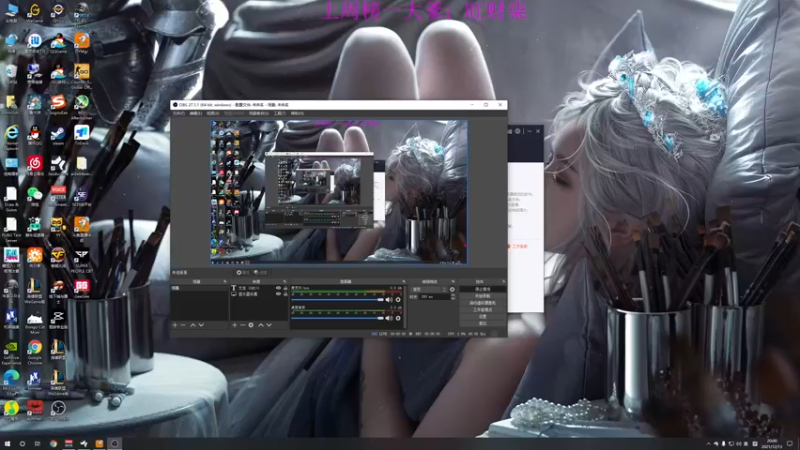Image resolution: width=800 pixels, height=450 pixels.
Task: Open Tencent QQ penguin desktop icon
Action: click(35, 135)
